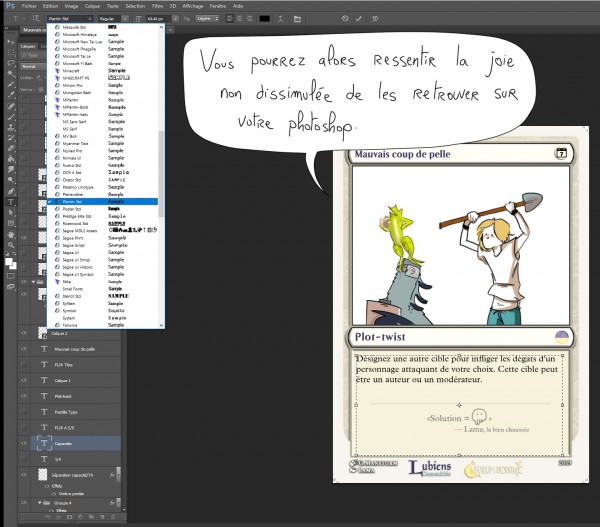Select the Rectangular Marquee tool

11,52
